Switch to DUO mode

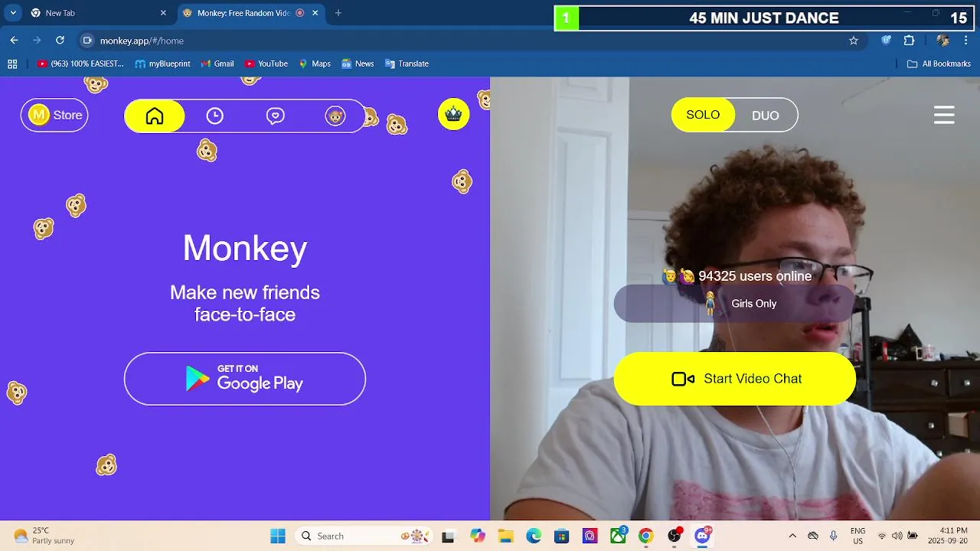(766, 116)
